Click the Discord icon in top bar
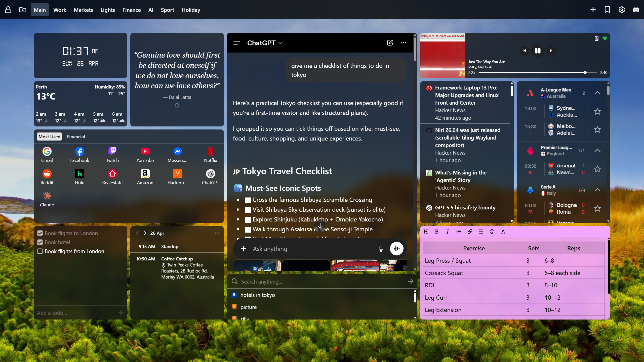This screenshot has width=644, height=362. click(x=636, y=10)
